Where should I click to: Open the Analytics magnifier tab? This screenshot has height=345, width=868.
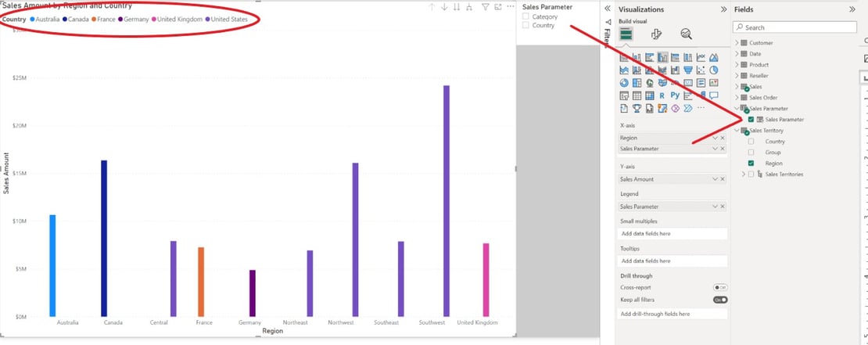(x=686, y=34)
